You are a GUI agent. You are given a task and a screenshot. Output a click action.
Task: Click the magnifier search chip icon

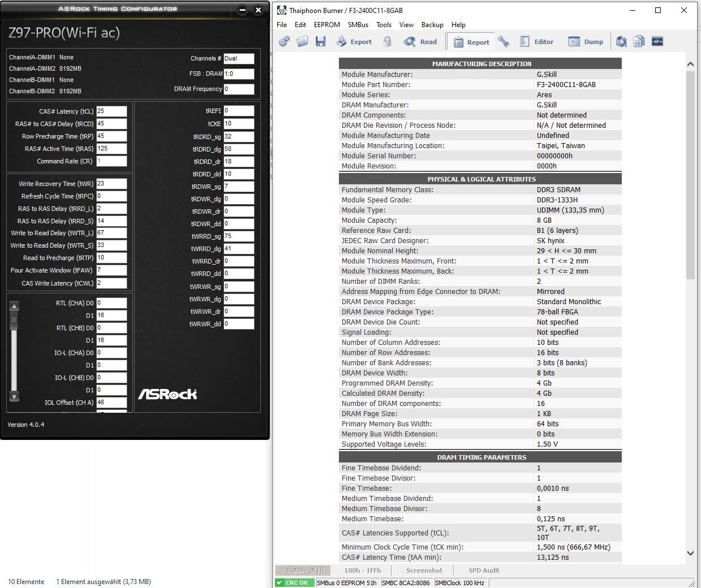pyautogui.click(x=621, y=41)
